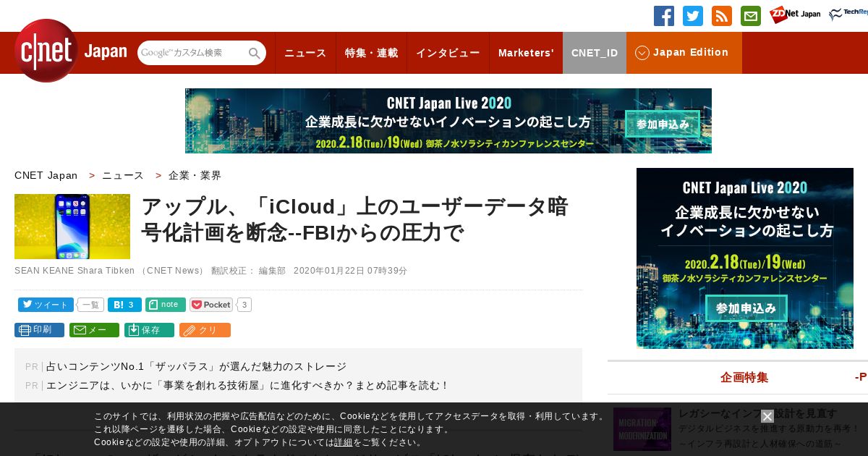Visit ZDNet Japan logo link
The height and width of the screenshot is (456, 868).
pos(795,14)
